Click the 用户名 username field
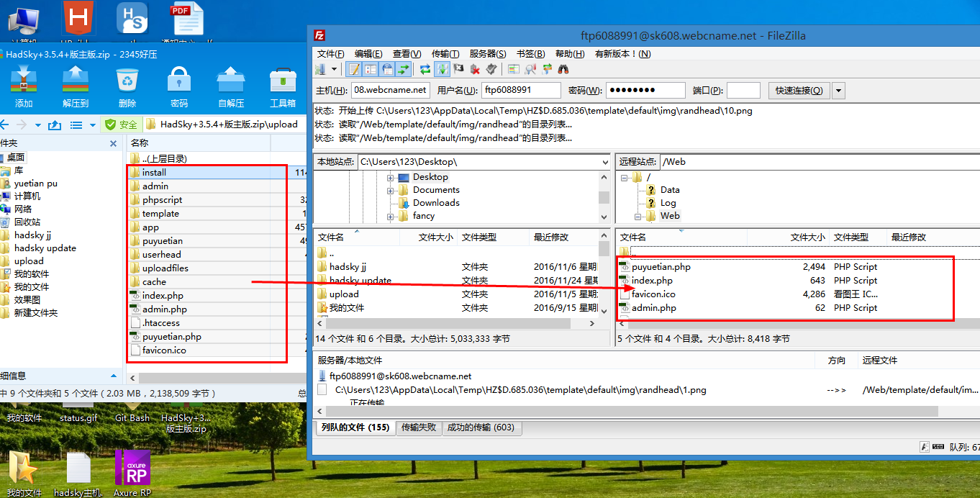Viewport: 980px width, 498px height. point(521,90)
